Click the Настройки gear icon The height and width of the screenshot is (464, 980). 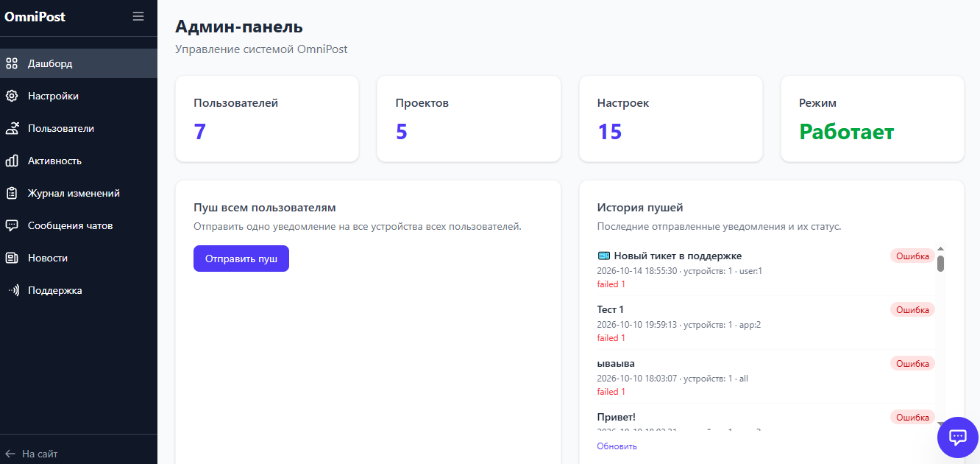12,96
